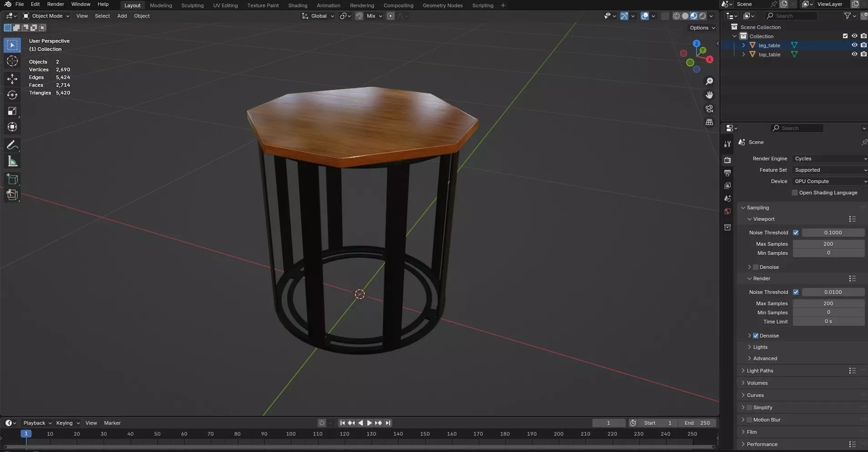Open the Device dropdown
The image size is (868, 452).
(x=829, y=181)
